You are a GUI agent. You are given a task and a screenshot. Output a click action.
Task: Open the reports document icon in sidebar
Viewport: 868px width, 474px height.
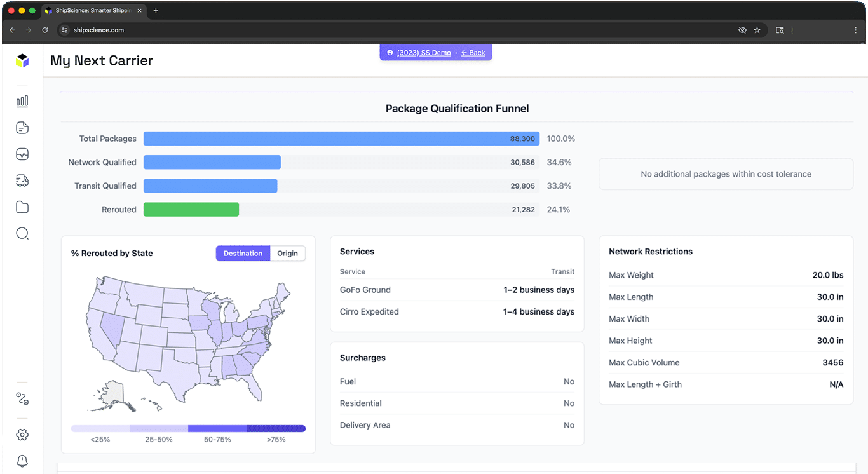click(x=22, y=128)
